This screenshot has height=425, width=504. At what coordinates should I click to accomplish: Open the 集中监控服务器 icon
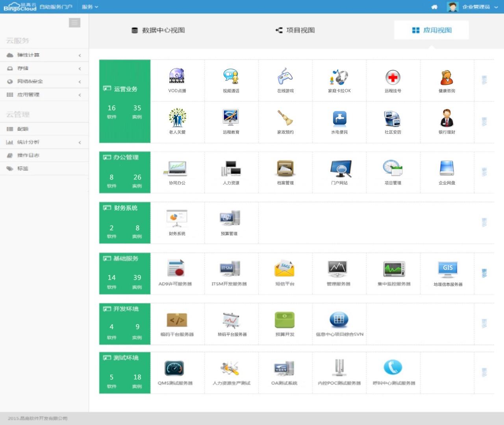(x=394, y=270)
